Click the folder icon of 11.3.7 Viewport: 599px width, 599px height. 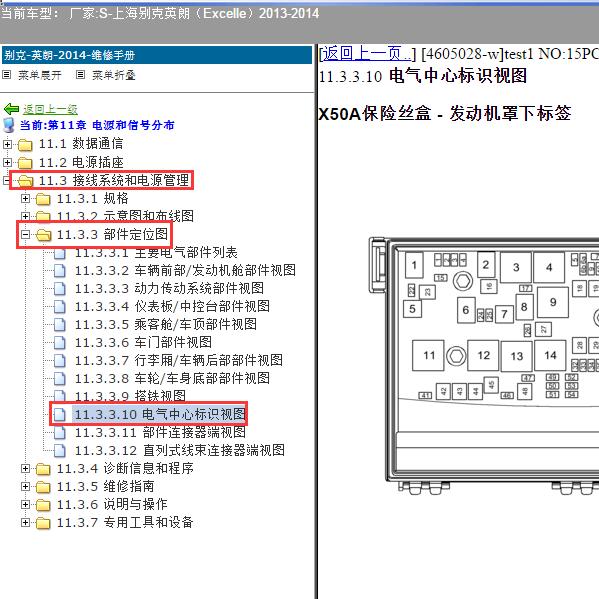[x=43, y=523]
